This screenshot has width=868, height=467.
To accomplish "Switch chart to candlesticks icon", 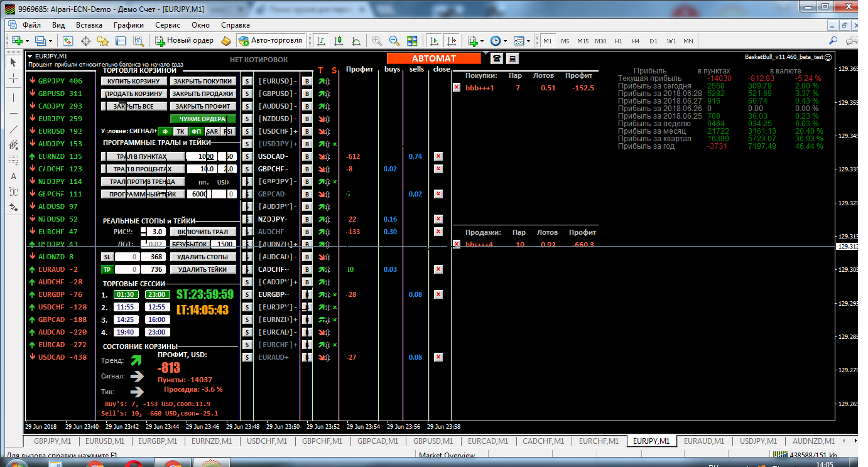I will pyautogui.click(x=339, y=41).
